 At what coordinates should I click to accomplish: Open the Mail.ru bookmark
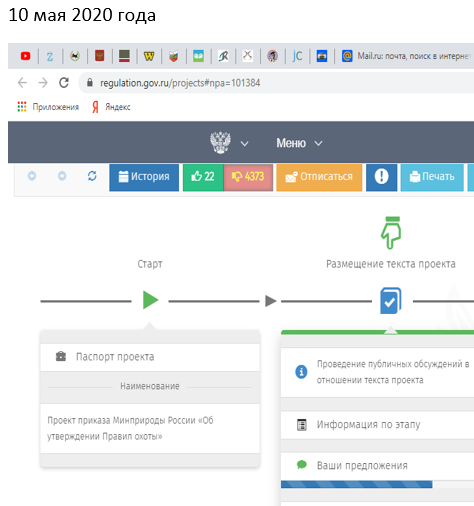pyautogui.click(x=406, y=56)
